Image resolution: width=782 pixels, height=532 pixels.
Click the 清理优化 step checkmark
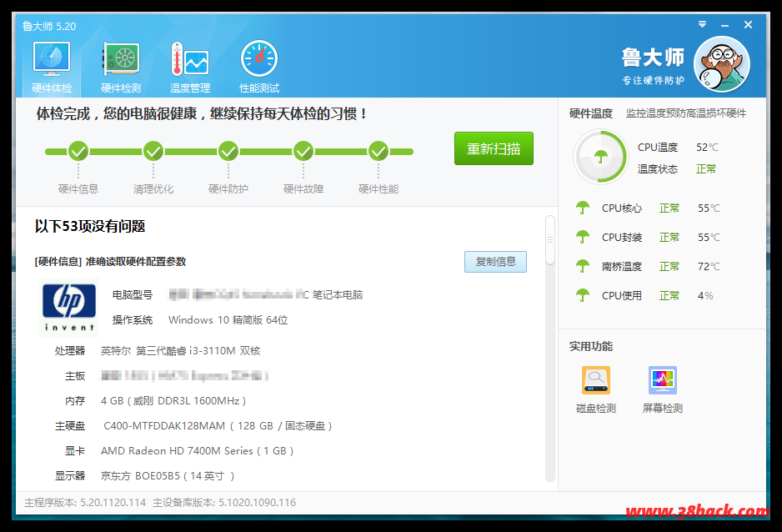pyautogui.click(x=153, y=151)
